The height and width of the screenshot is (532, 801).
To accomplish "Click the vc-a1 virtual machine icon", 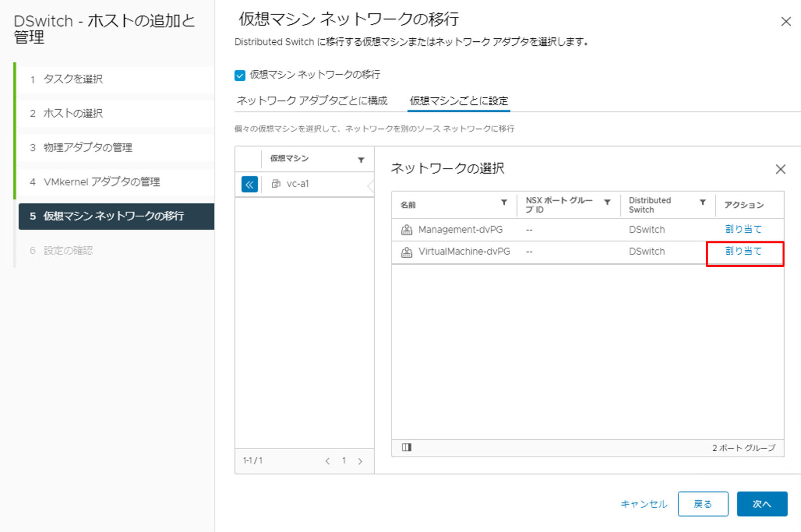I will (276, 184).
